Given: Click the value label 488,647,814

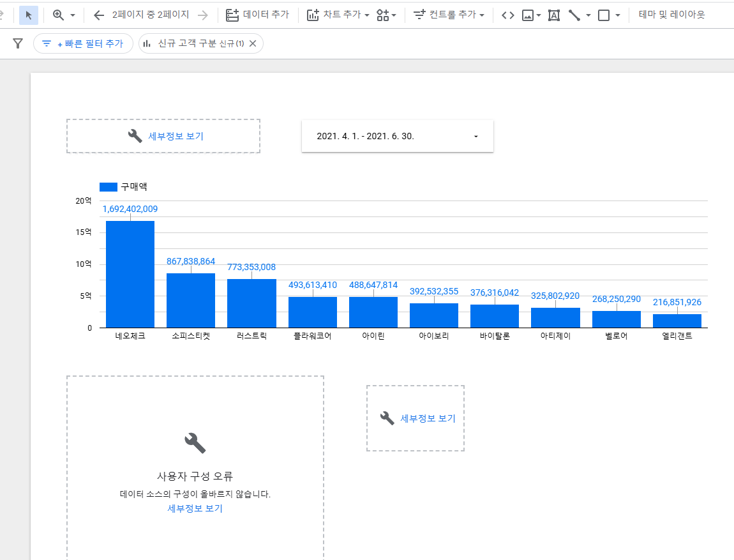Looking at the screenshot, I should point(373,285).
